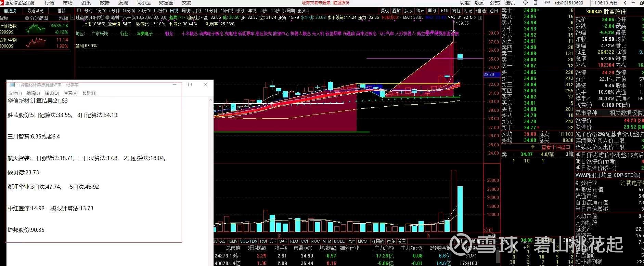Click the diamond icon after MA3 indicator

[x=475, y=17]
